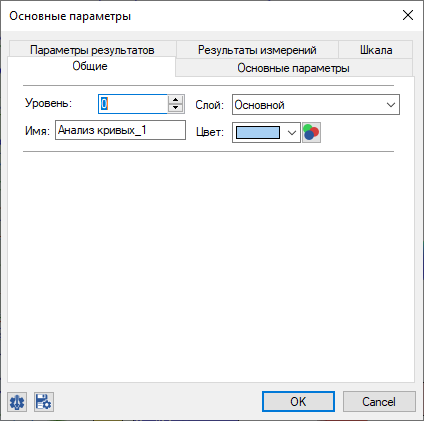Expand the Слой dropdown list
Image resolution: width=424 pixels, height=421 pixels.
click(x=391, y=105)
